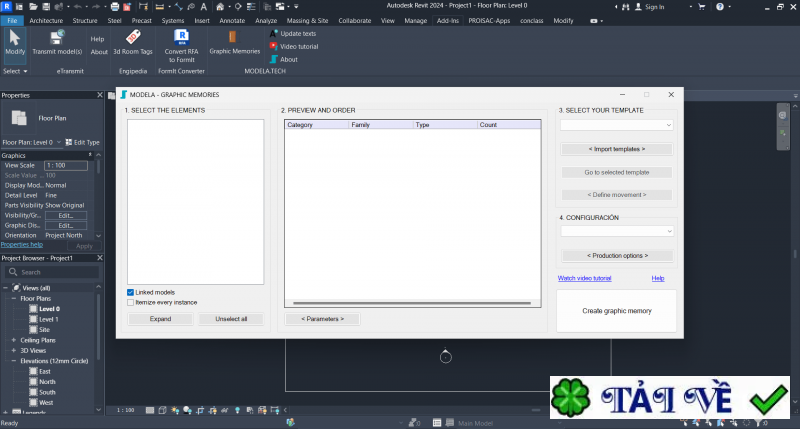This screenshot has height=429, width=800.
Task: Click the Update texts ribbon icon
Action: pos(273,33)
